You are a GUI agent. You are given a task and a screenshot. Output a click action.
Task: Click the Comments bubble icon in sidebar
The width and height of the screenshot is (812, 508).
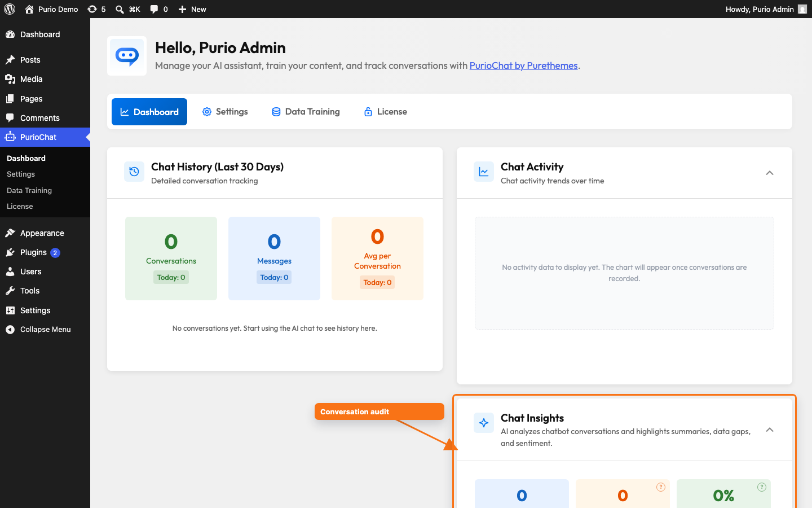click(x=10, y=118)
